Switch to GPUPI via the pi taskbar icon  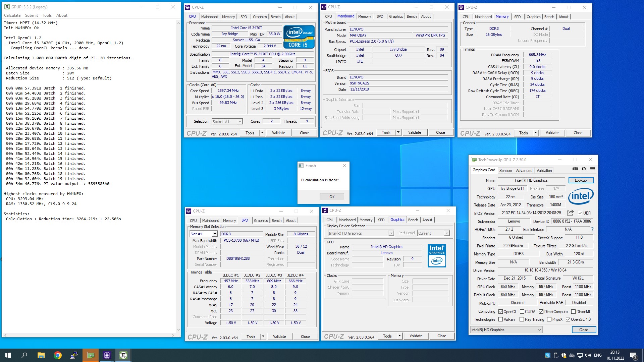coord(123,355)
